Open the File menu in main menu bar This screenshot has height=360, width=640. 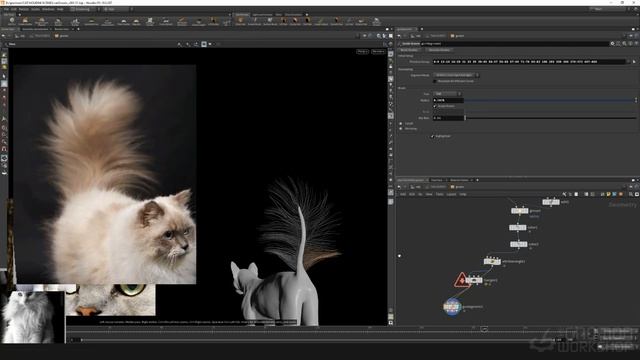tap(6, 9)
